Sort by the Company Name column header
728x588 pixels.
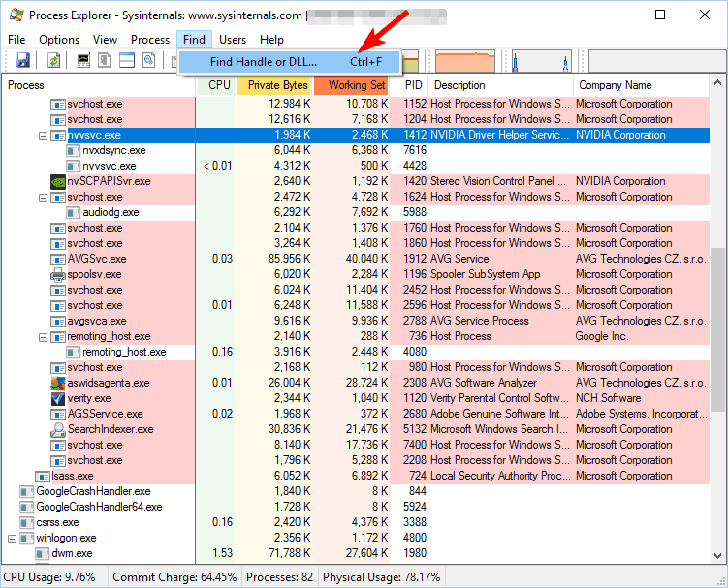click(641, 85)
